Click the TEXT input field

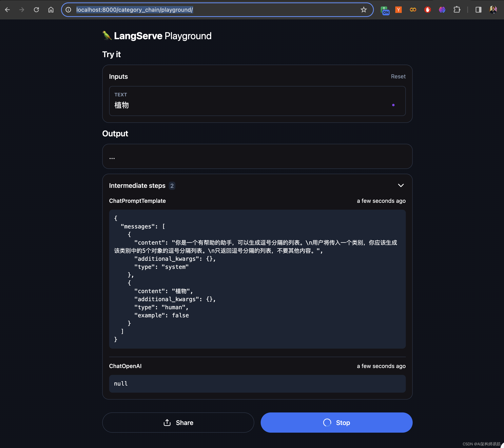point(252,105)
